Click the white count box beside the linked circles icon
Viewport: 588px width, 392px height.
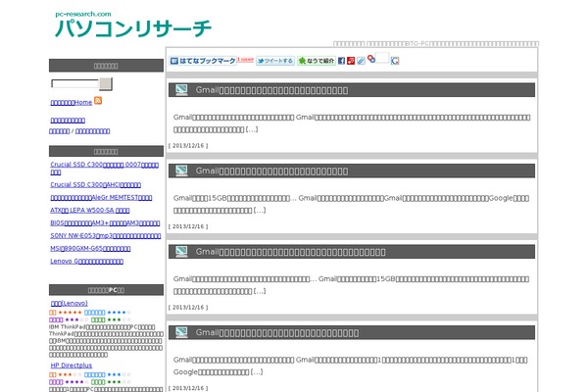(382, 58)
